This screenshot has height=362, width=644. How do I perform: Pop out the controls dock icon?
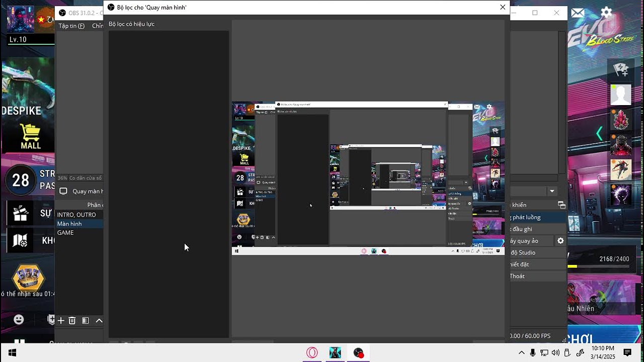coord(561,205)
